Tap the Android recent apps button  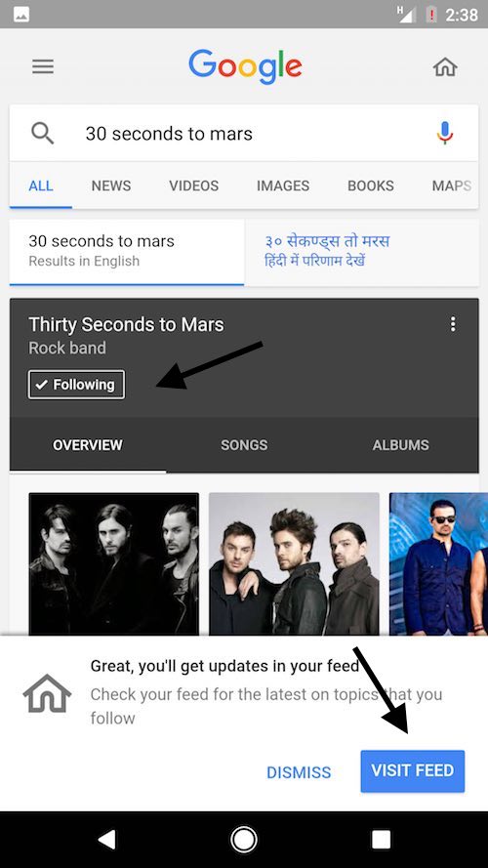tap(382, 840)
